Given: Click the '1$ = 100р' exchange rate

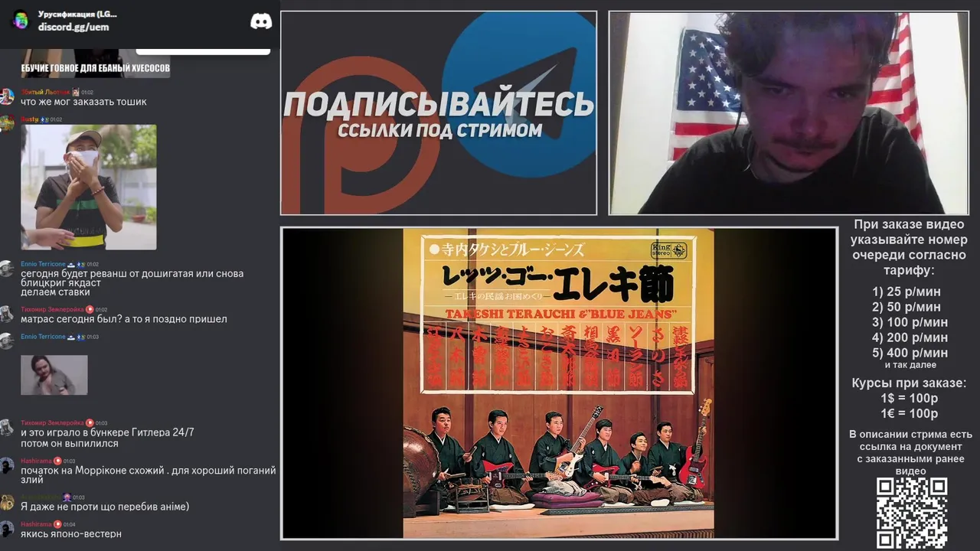Looking at the screenshot, I should pyautogui.click(x=909, y=398).
